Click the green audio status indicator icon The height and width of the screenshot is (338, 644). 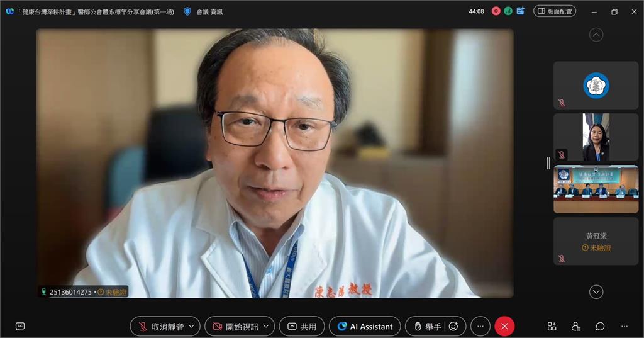click(x=508, y=11)
